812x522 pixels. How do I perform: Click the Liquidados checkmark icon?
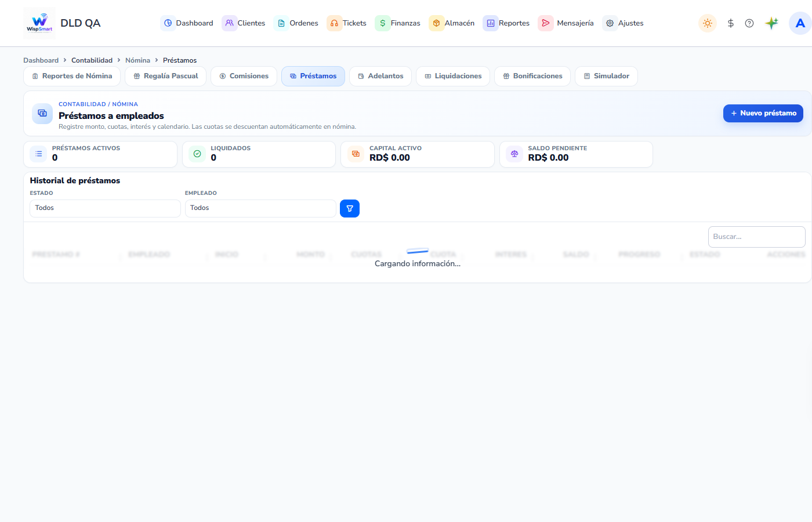[197, 154]
